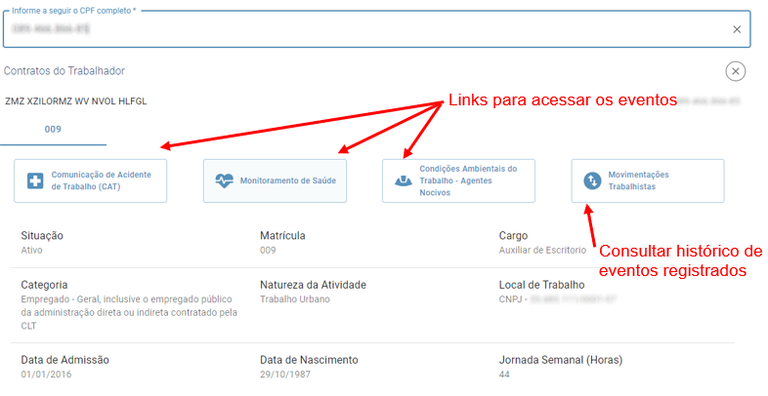Click the Matrícula 009 value
Viewport: 768px width, 396px height.
[x=268, y=250]
